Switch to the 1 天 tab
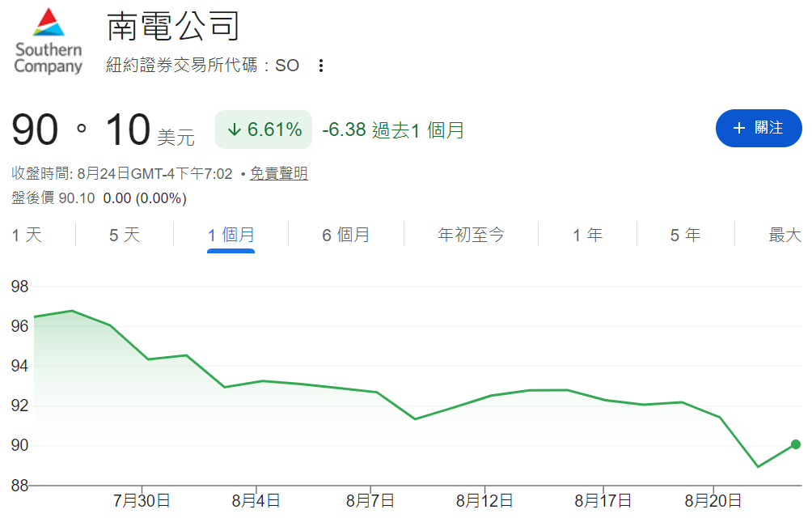The image size is (812, 518). (27, 235)
